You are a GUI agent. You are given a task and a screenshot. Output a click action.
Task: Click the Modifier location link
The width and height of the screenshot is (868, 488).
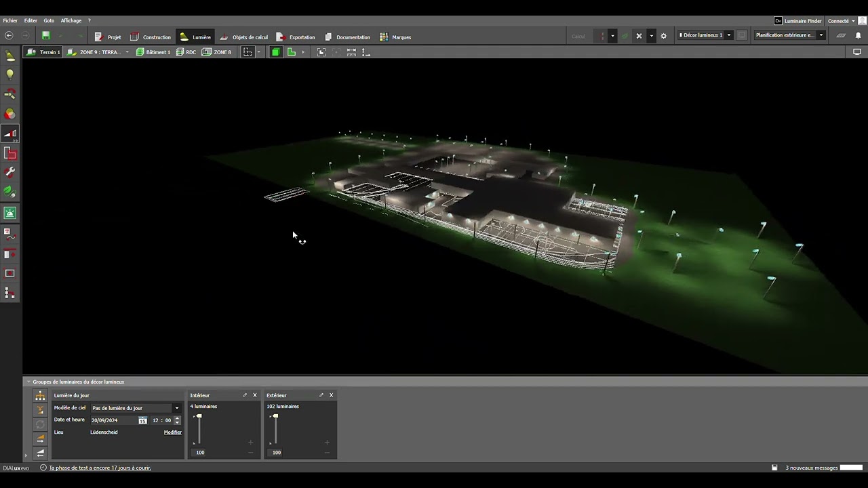173,432
